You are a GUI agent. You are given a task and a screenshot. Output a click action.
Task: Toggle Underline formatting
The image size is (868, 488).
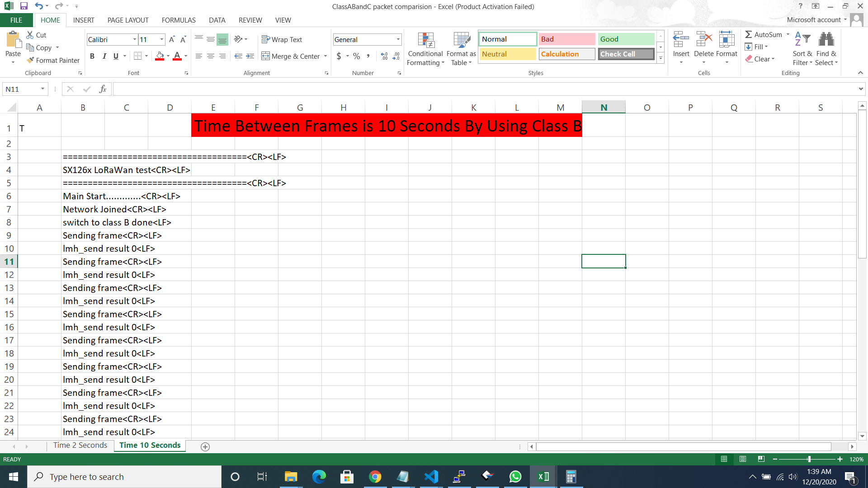115,56
